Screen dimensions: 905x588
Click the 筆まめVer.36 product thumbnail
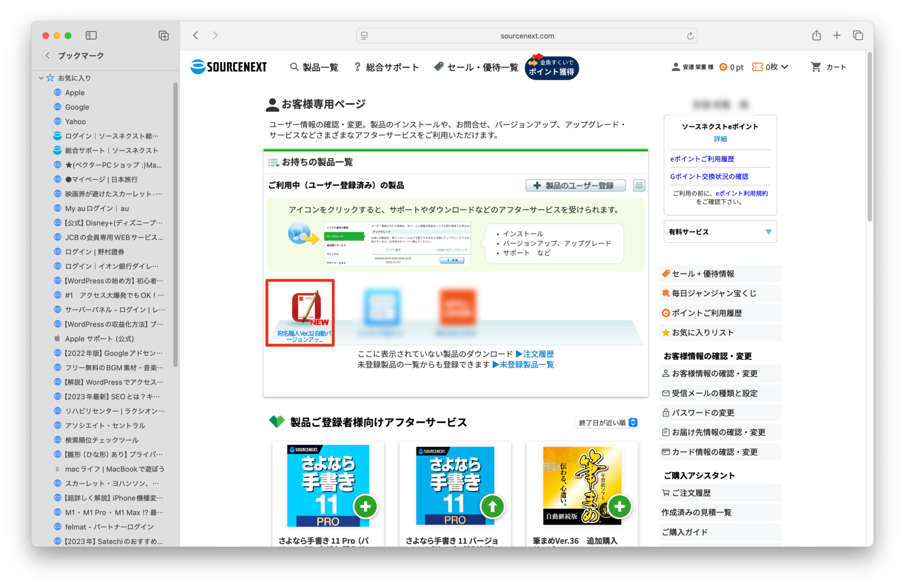click(x=582, y=486)
